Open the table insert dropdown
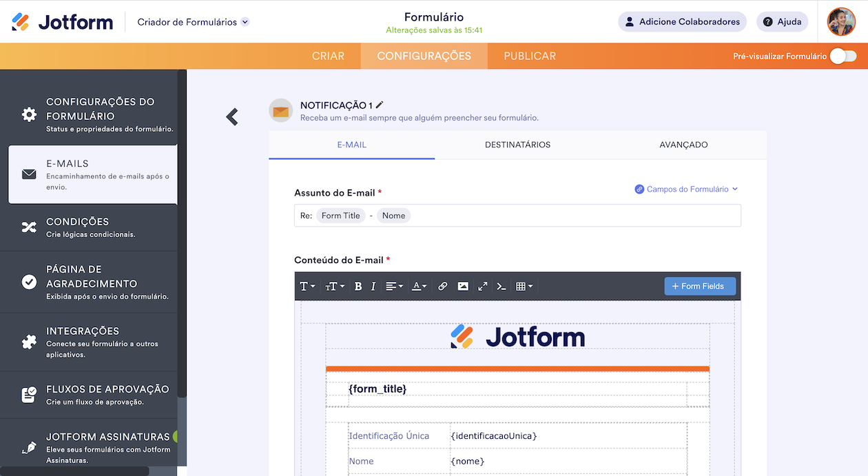Image resolution: width=868 pixels, height=476 pixels. pos(524,286)
